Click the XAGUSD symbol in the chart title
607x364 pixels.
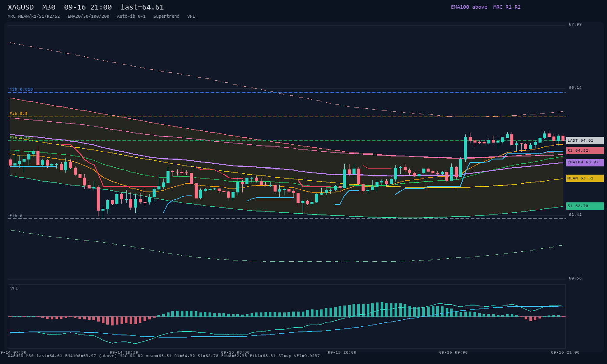(21, 7)
